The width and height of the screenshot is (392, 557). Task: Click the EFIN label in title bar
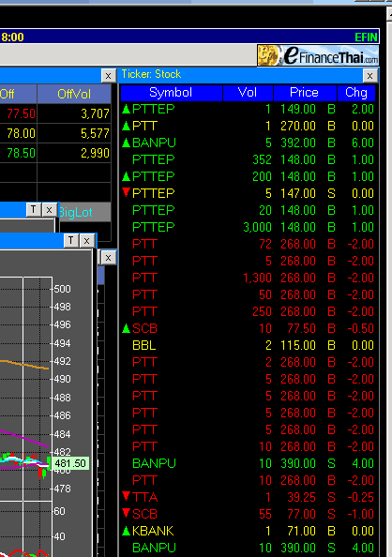pyautogui.click(x=366, y=38)
